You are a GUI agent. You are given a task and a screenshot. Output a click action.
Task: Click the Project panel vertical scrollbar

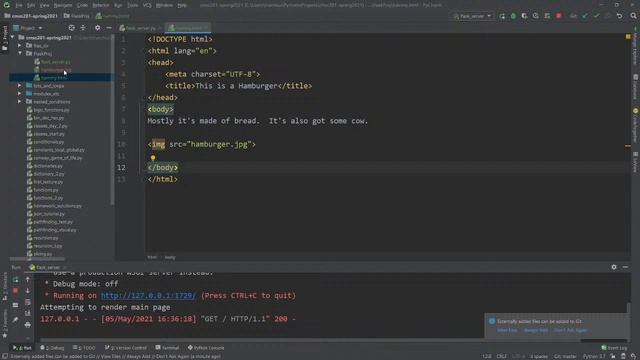112,118
